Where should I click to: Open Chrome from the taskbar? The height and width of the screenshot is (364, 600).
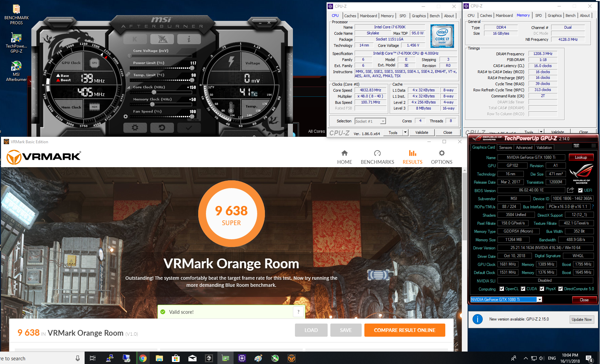[x=143, y=358]
